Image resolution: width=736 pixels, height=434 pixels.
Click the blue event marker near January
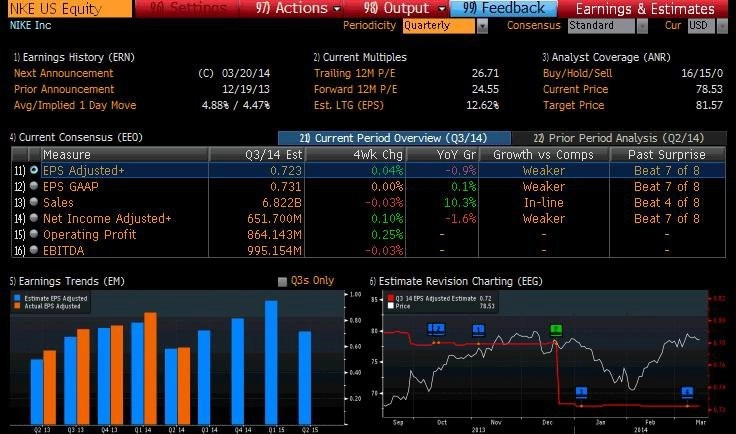[581, 391]
